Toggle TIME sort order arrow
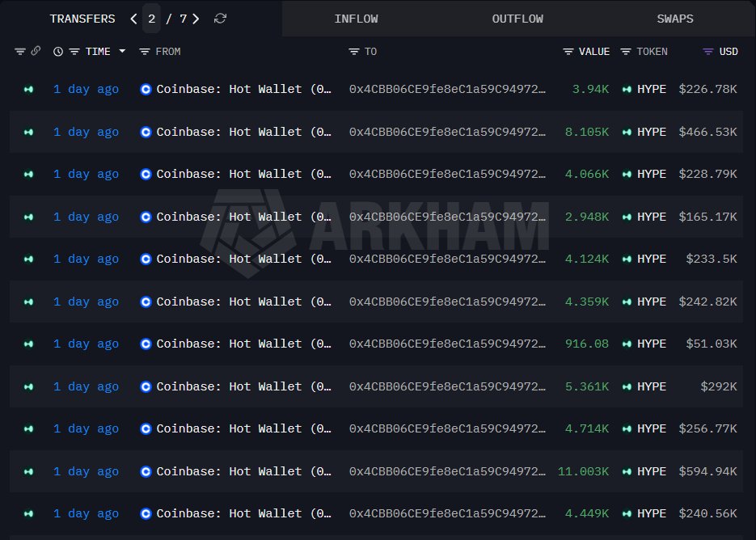Screen dimensions: 756x540 point(122,51)
